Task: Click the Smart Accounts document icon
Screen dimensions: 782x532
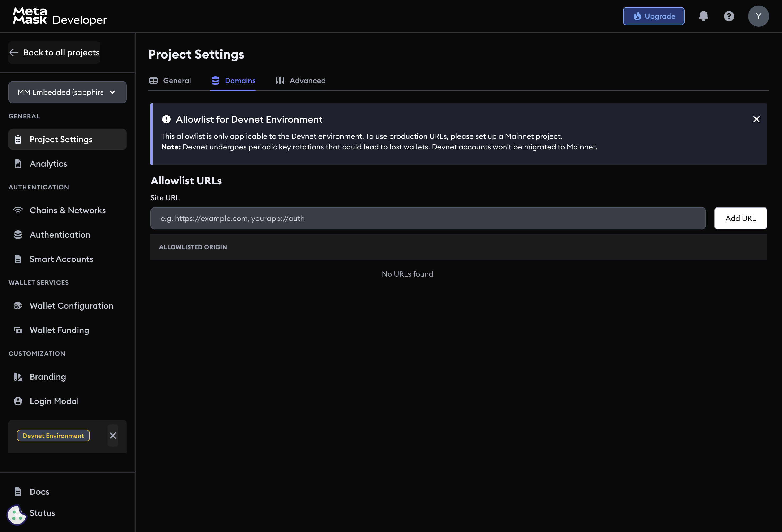Action: click(18, 259)
